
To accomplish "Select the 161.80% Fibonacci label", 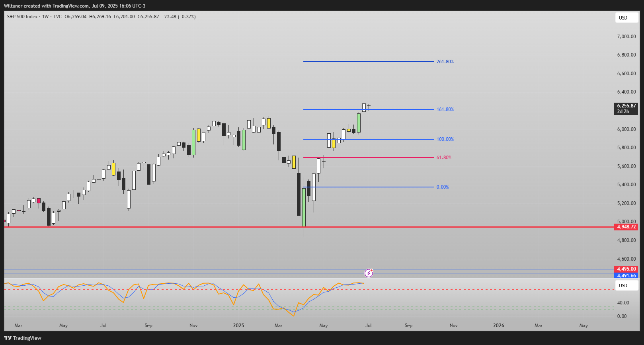I will [x=445, y=109].
